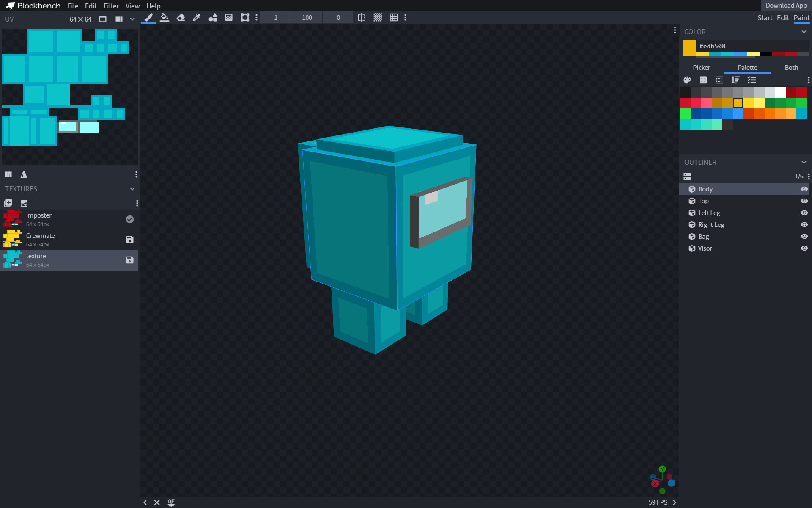
Task: Select the Shape tool
Action: click(x=213, y=17)
